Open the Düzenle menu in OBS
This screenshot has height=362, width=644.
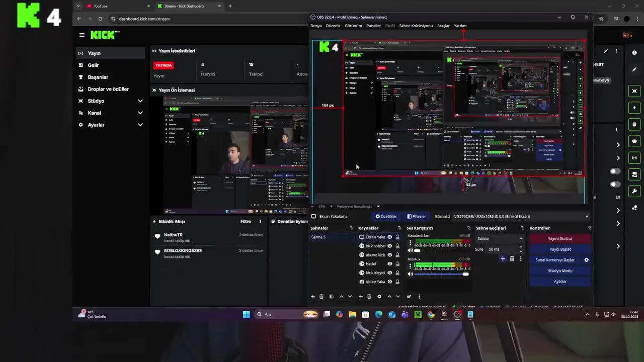click(x=333, y=26)
